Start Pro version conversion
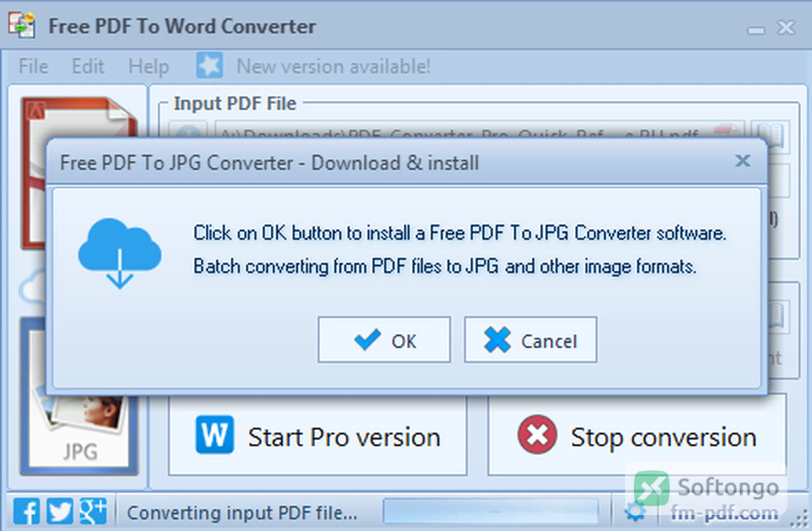Screen dimensions: 812x531 [x=318, y=436]
